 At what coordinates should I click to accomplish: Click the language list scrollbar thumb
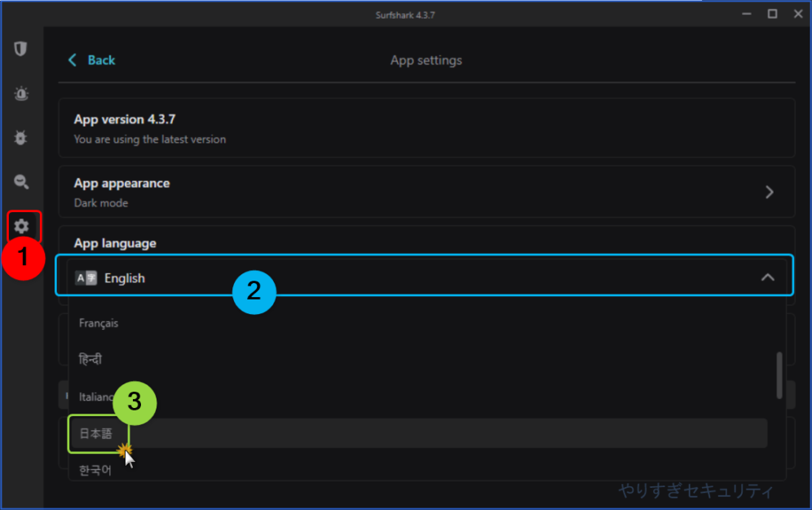tap(779, 375)
